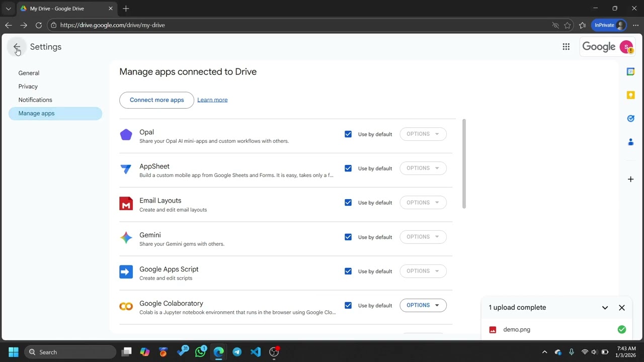Viewport: 644px width, 362px height.
Task: Uncheck Use by default for Opal
Action: click(348, 134)
